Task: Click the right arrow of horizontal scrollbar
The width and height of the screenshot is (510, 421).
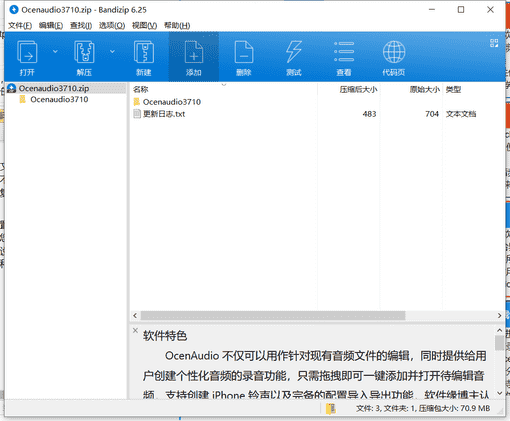Action: pos(499,315)
